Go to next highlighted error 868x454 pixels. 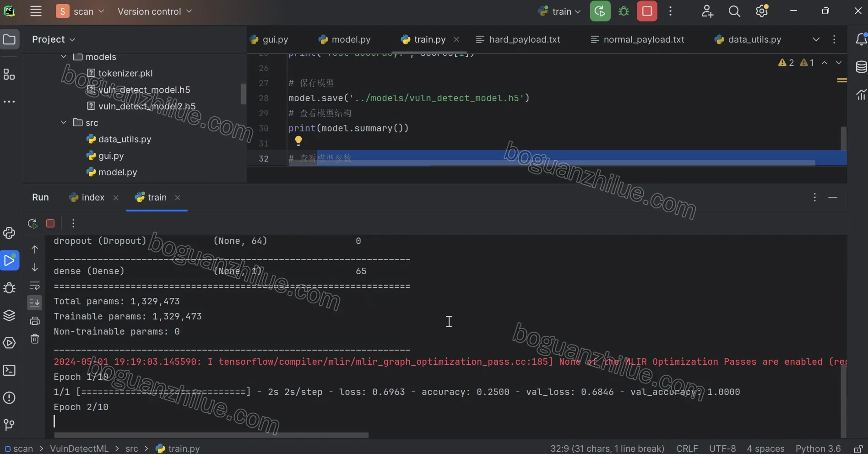[839, 63]
